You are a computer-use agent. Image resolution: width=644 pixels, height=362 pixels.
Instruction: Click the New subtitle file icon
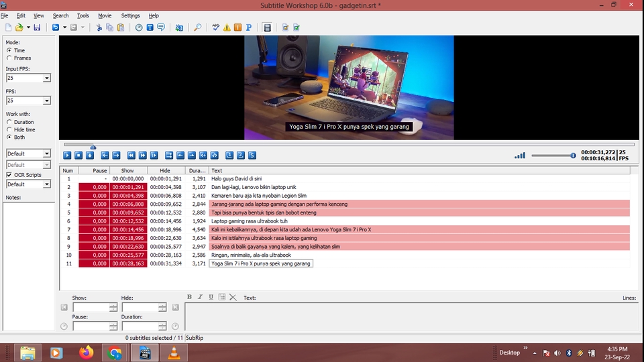[x=8, y=27]
